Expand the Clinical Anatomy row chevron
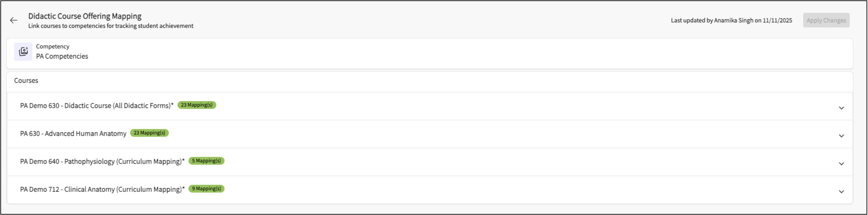Screen dimensions: 868x215 pyautogui.click(x=841, y=192)
